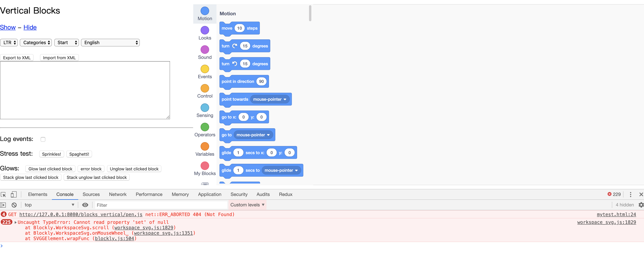Toggle the live expression eye icon
The height and width of the screenshot is (273, 644).
click(x=85, y=205)
